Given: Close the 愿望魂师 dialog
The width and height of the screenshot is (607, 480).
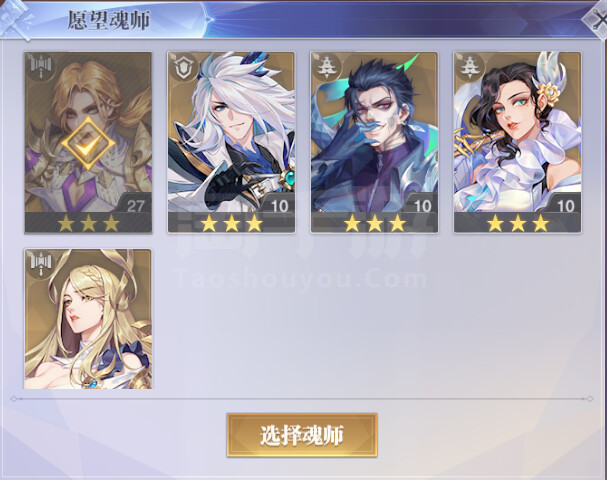Looking at the screenshot, I should 596,19.
